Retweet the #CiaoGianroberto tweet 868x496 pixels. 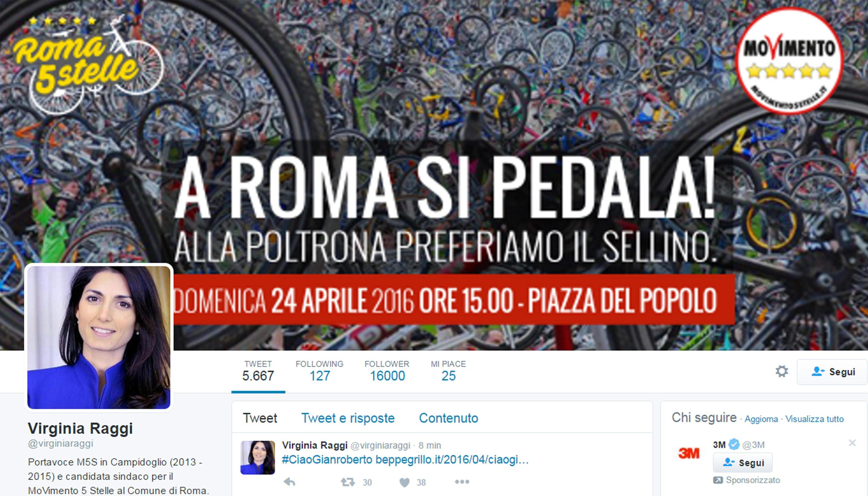[348, 482]
